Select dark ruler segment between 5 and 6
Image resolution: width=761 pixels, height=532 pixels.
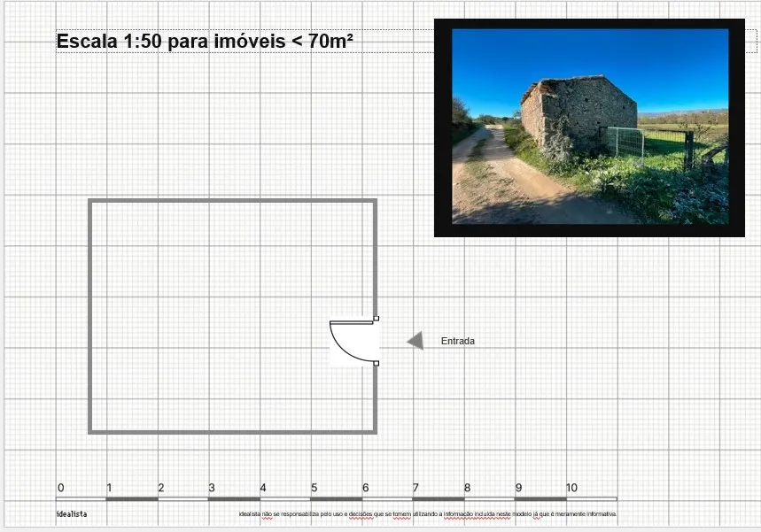tap(337, 499)
